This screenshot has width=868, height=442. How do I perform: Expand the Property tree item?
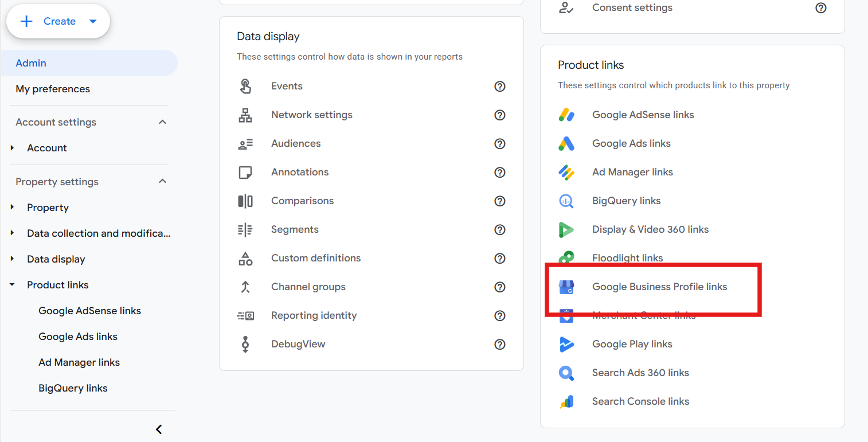coord(12,208)
